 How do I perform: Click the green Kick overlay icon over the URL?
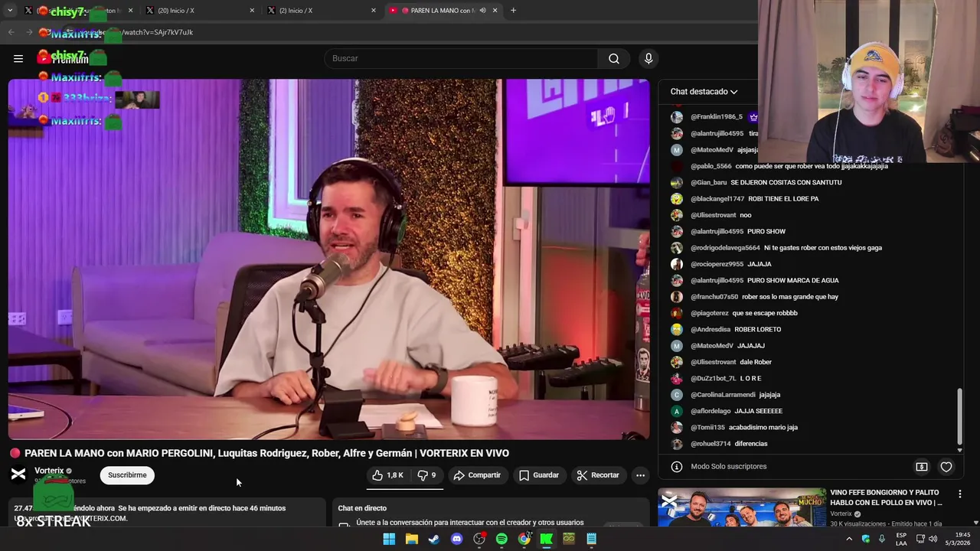(112, 34)
